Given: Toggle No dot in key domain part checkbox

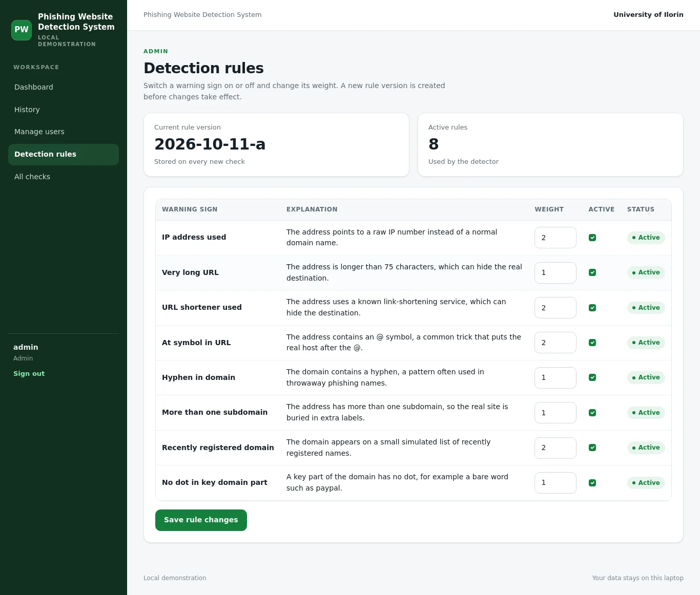Looking at the screenshot, I should [592, 483].
